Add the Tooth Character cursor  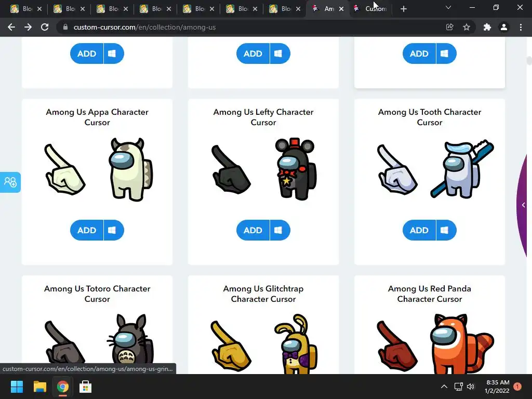click(419, 230)
